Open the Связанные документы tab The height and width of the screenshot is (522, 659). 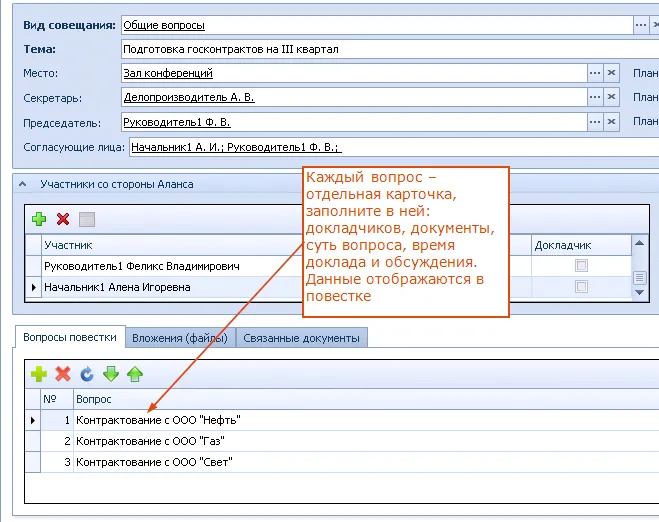pyautogui.click(x=302, y=338)
